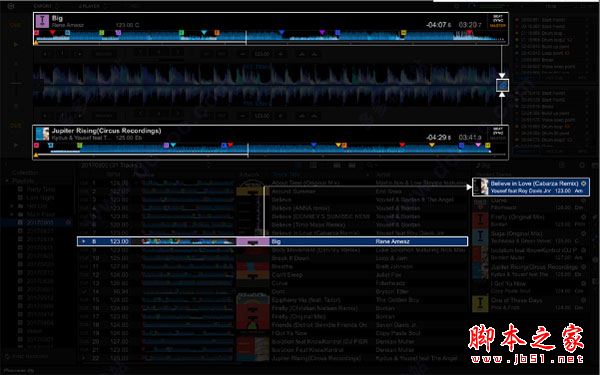Open the 2 PLAYER layout dropdown
The width and height of the screenshot is (600, 375).
point(93,6)
